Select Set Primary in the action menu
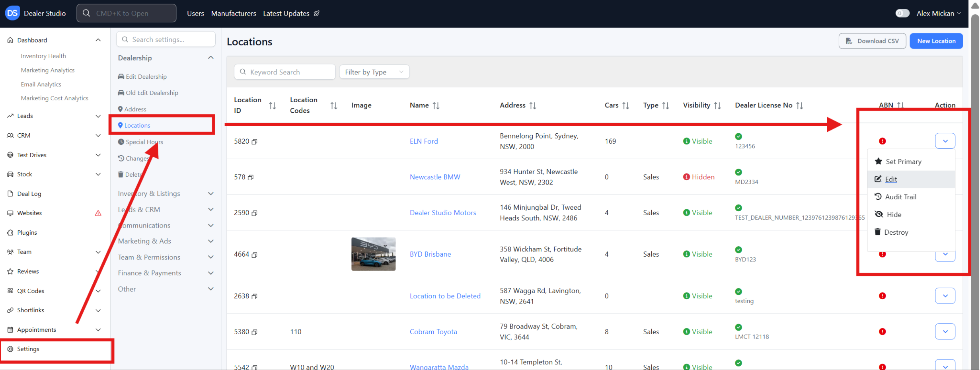The image size is (980, 370). click(903, 162)
